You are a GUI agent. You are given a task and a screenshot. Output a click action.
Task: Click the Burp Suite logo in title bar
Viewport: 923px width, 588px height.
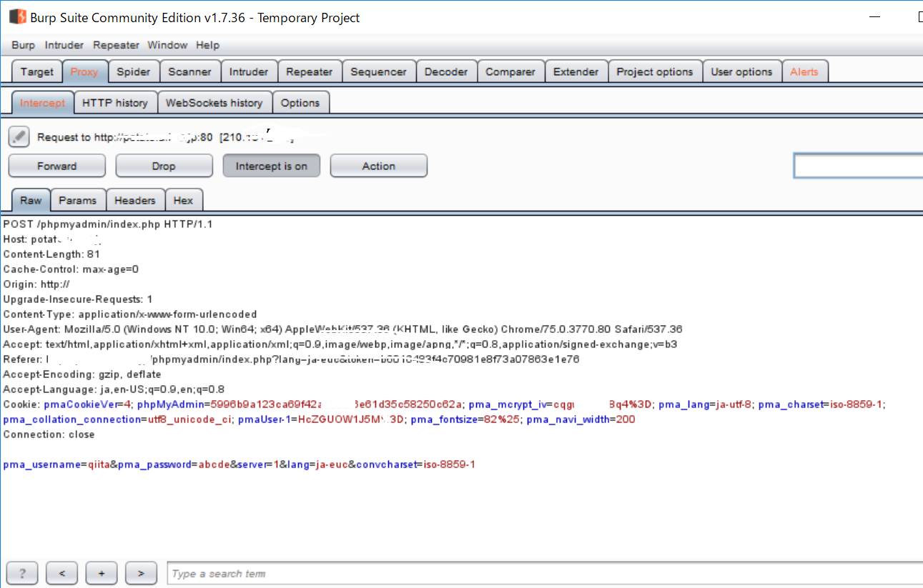17,17
